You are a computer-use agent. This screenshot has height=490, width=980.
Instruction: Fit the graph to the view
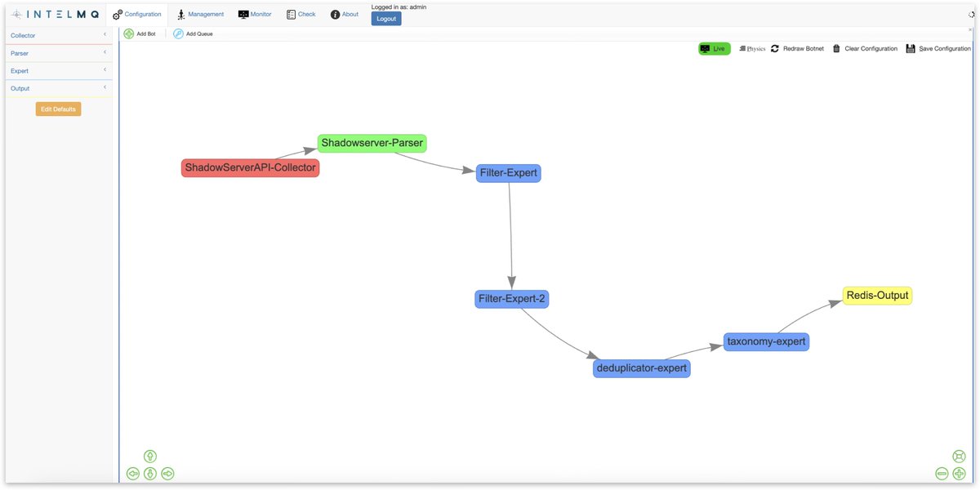(x=959, y=457)
